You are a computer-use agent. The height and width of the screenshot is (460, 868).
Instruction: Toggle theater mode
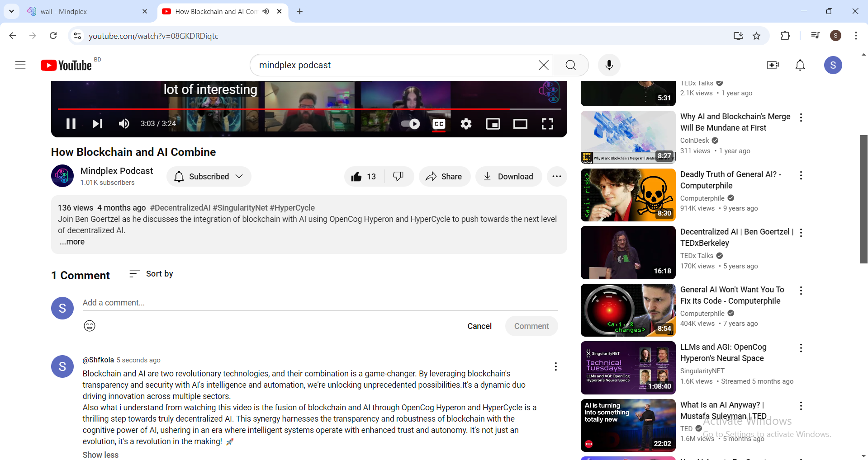coord(520,124)
